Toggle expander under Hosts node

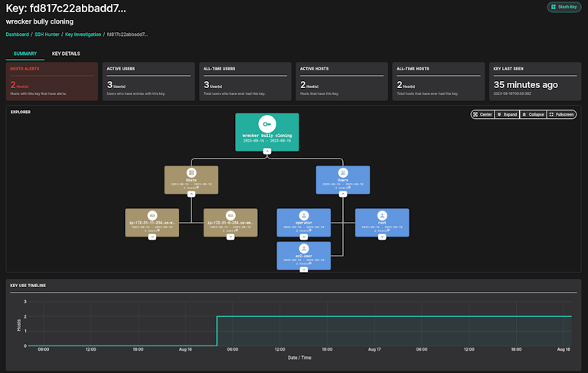(191, 195)
